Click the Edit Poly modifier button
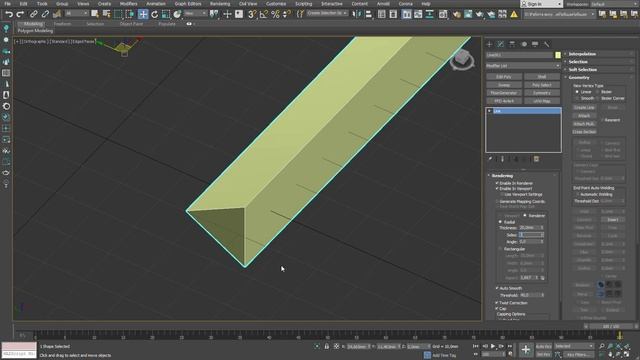Screen dimensions: 640x360 pyautogui.click(x=504, y=77)
